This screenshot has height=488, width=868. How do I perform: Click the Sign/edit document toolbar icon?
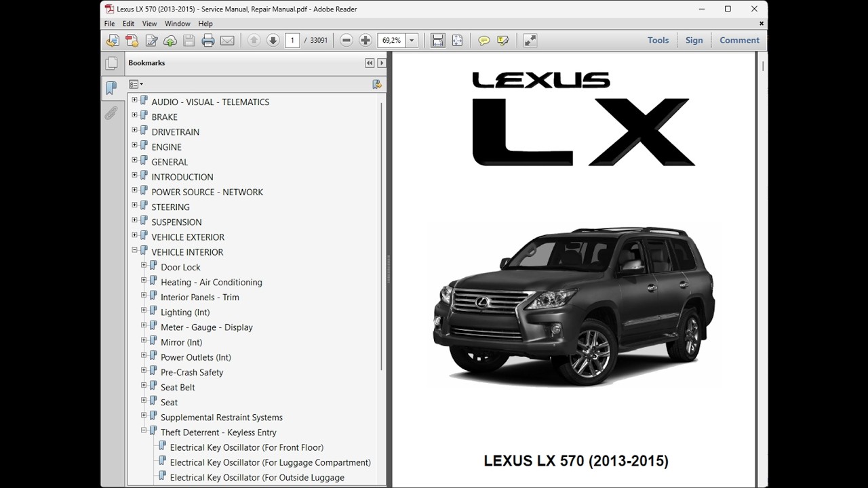tap(151, 41)
